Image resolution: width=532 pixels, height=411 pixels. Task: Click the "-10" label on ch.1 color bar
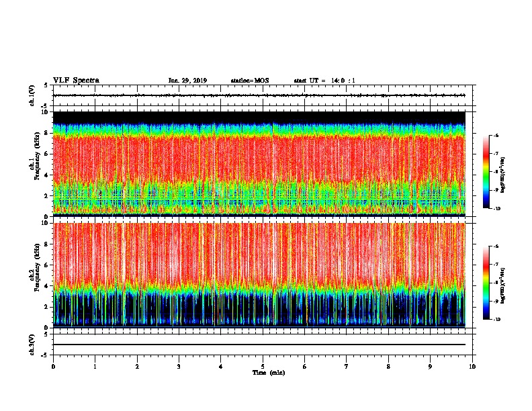pos(496,209)
